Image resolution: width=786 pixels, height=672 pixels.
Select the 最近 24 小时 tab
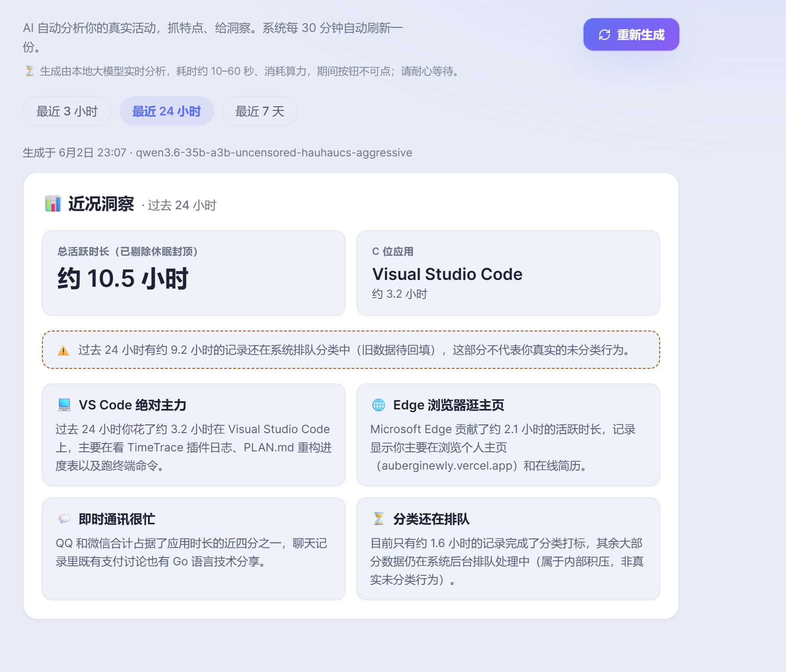(x=166, y=111)
